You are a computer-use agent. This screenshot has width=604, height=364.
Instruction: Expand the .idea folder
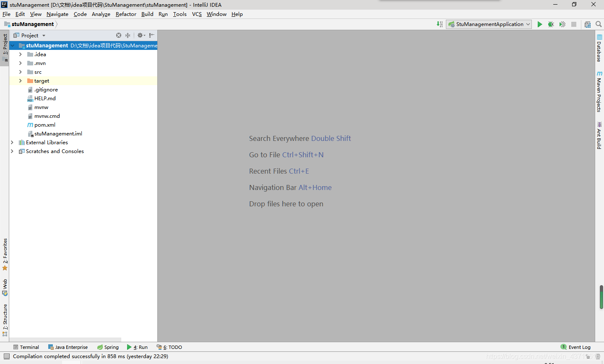point(20,55)
